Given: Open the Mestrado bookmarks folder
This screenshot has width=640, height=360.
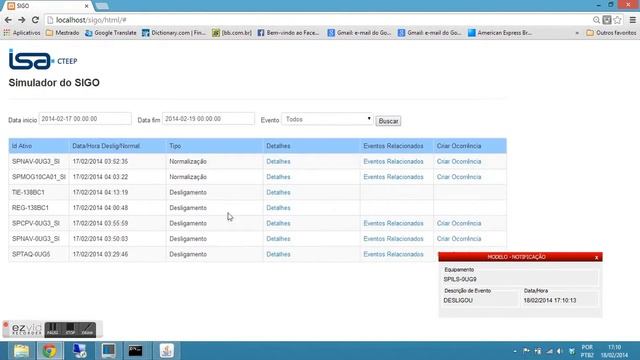Looking at the screenshot, I should (x=62, y=33).
